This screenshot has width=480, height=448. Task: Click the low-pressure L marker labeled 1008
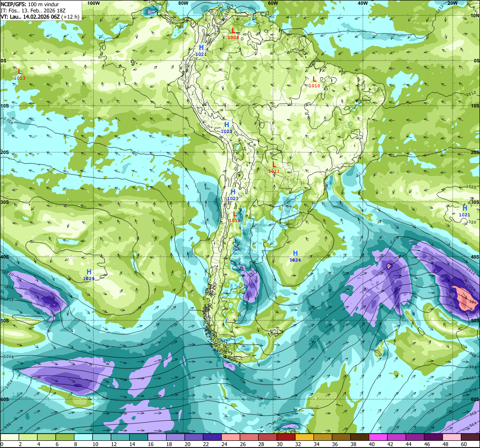pos(233,31)
